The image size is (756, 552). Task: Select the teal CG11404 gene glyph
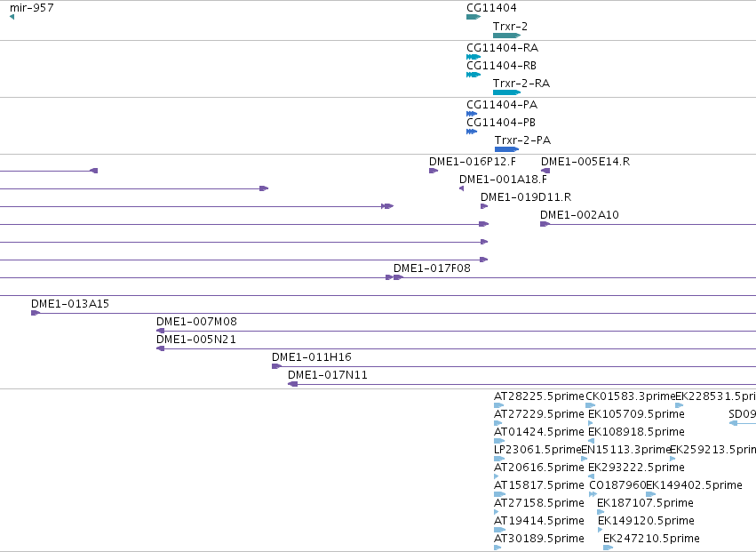pyautogui.click(x=473, y=17)
